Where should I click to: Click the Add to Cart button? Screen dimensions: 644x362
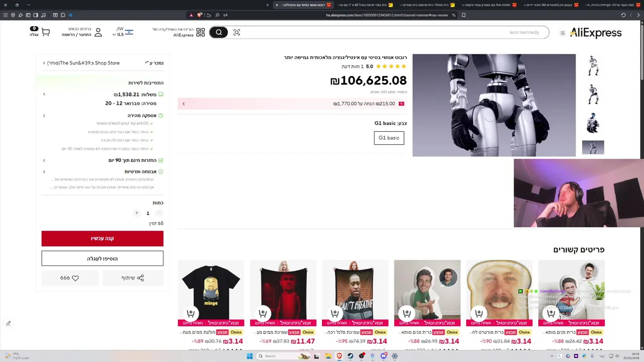(103, 258)
